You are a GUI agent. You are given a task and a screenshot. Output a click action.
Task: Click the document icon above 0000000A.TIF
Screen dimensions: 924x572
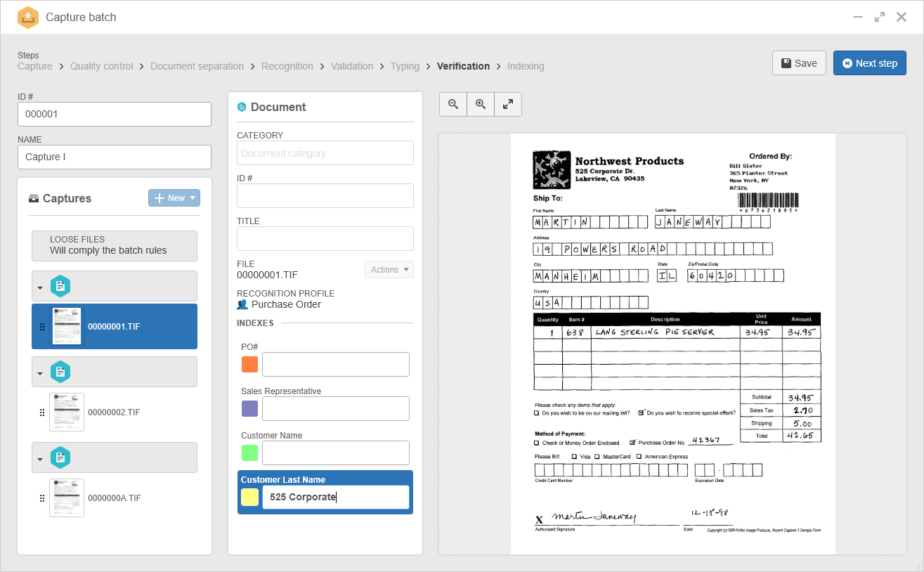click(x=60, y=457)
